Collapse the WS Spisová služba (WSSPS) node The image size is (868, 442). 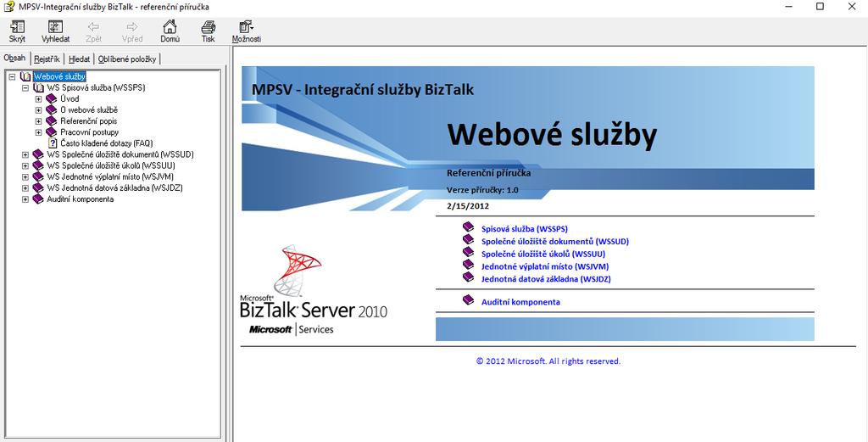pyautogui.click(x=25, y=88)
